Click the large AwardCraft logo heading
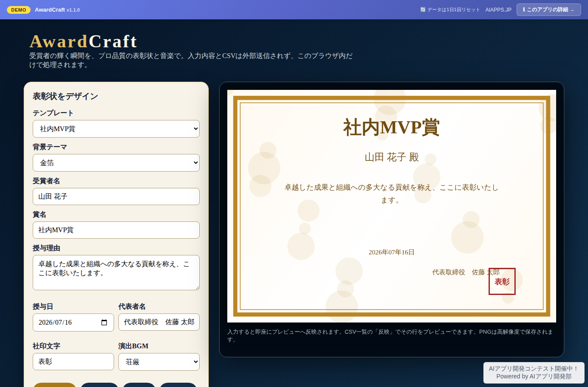The width and height of the screenshot is (588, 387). 83,41
